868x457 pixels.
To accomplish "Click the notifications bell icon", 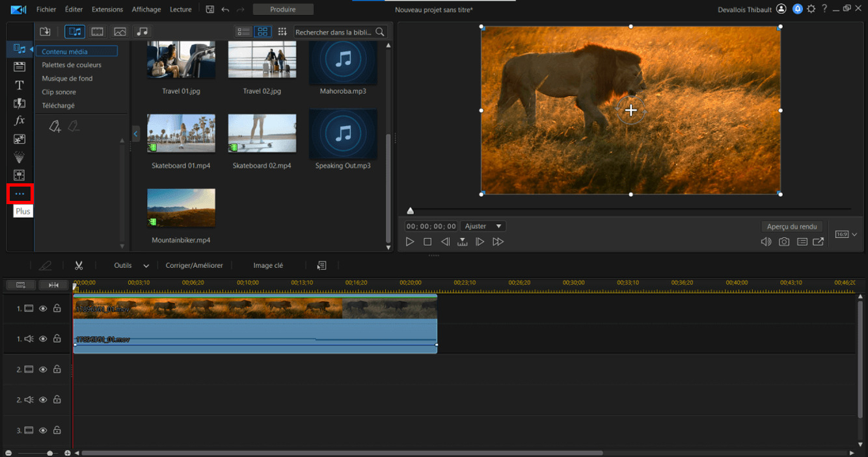I will (797, 9).
